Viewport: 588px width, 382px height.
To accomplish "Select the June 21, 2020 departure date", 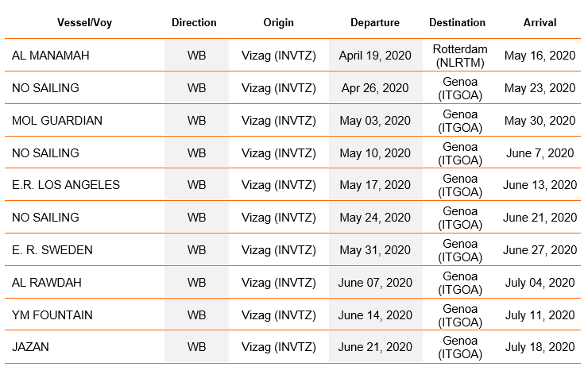I will tap(375, 347).
